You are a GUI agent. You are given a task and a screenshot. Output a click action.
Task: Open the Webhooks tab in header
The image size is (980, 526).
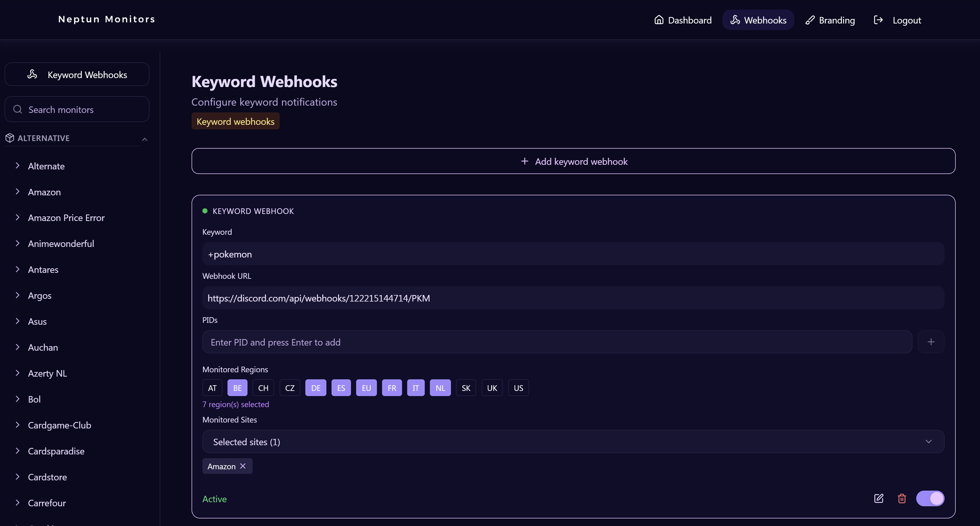click(758, 20)
